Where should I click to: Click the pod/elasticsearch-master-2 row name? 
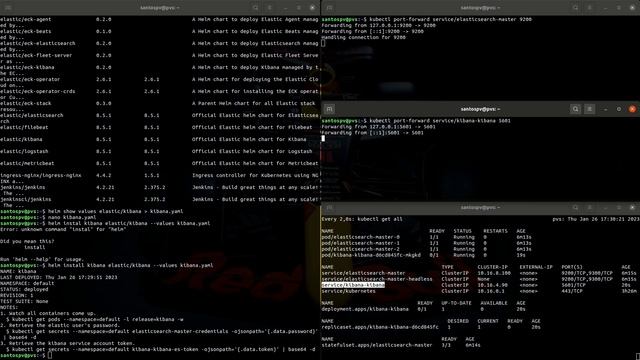pos(361,249)
